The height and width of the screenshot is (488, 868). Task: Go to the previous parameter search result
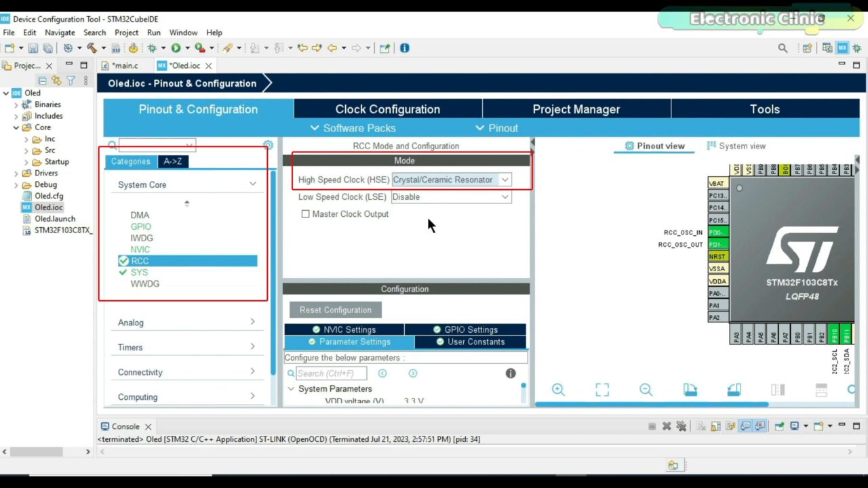point(382,373)
